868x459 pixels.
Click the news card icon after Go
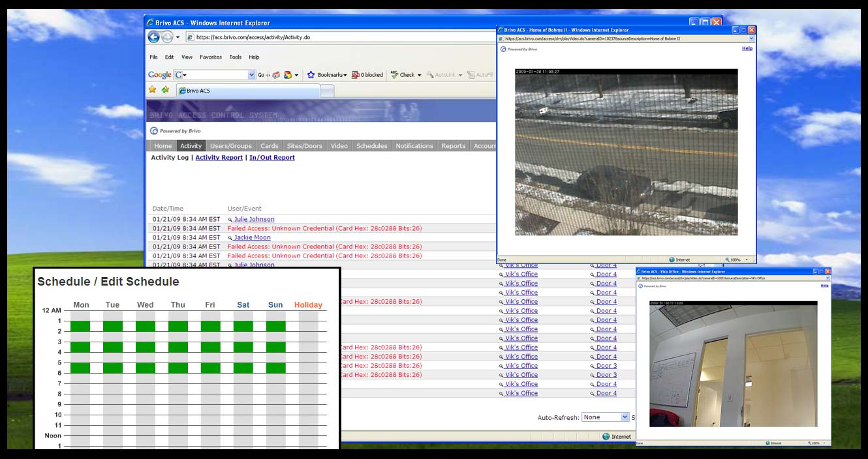pyautogui.click(x=276, y=75)
